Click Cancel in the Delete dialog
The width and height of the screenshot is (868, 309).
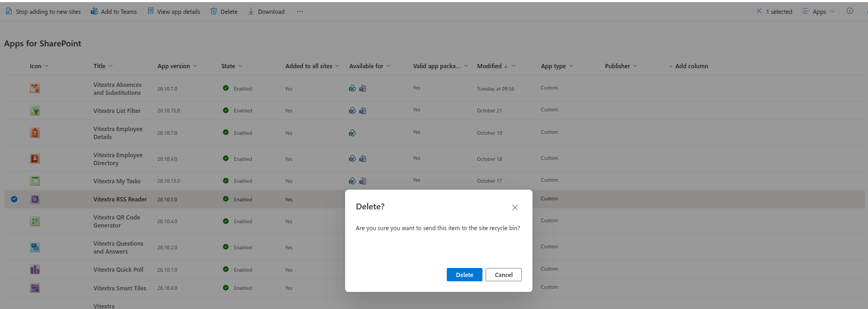(504, 275)
